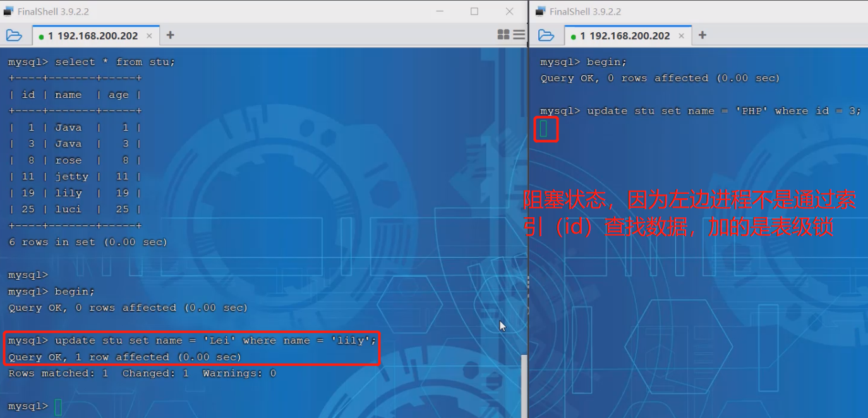Screen dimensions: 868x418
Task: Click update 'Lei' statement in left terminal
Action: [x=215, y=341]
